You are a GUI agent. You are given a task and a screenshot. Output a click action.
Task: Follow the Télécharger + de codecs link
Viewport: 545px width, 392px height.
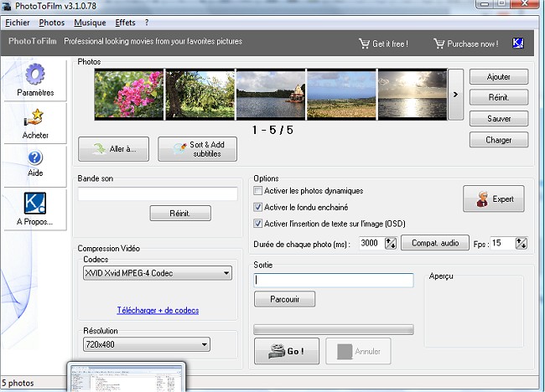(158, 310)
